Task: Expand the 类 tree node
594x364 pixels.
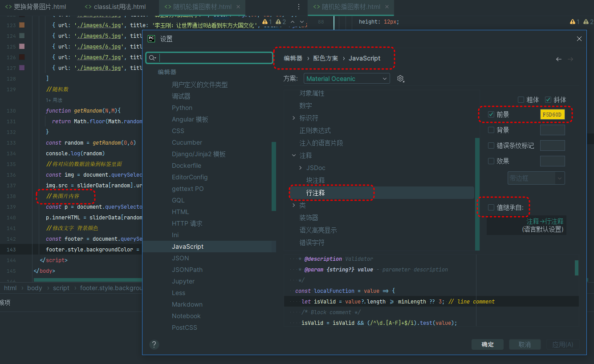Action: pos(294,205)
